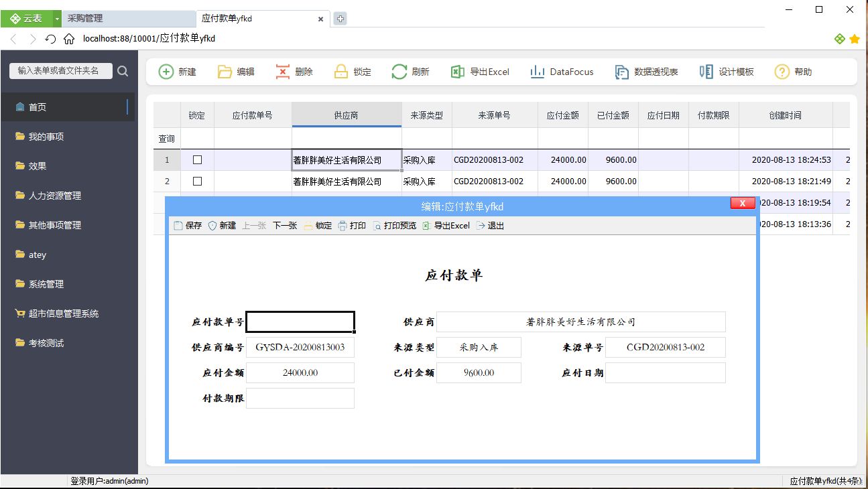
Task: Click 导出Excel in the main toolbar
Action: [480, 72]
